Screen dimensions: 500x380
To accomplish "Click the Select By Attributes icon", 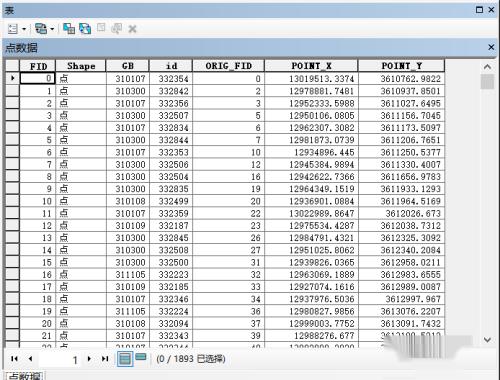I will 69,29.
